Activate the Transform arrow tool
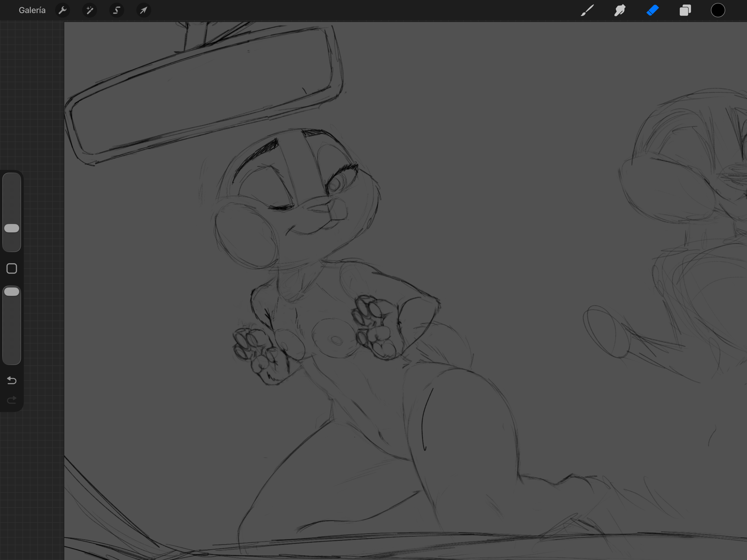 pos(144,10)
